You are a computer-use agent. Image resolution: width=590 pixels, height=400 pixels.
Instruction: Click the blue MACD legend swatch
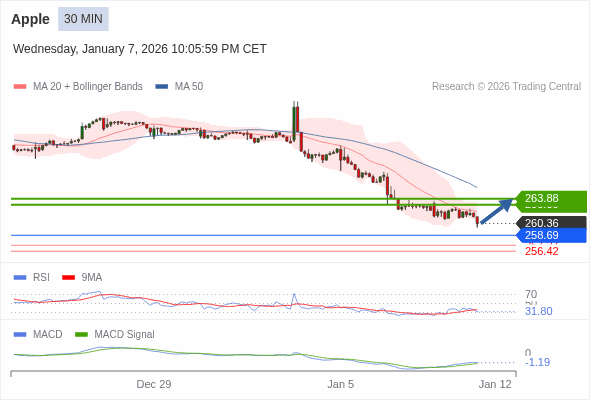pyautogui.click(x=20, y=335)
